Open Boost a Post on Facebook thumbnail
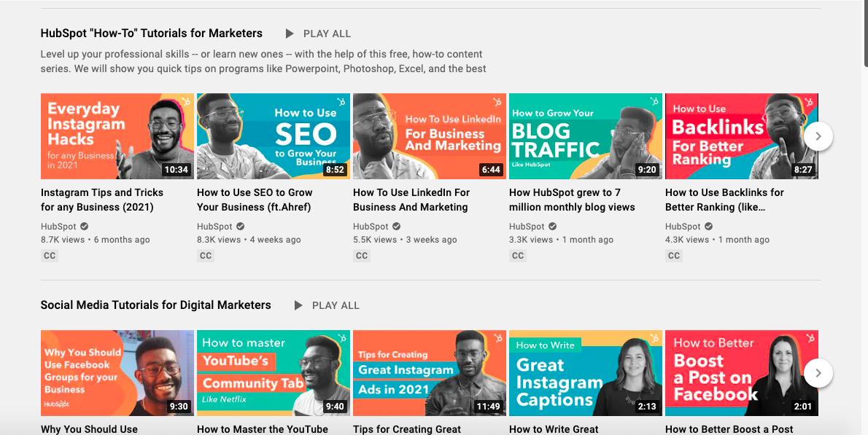This screenshot has width=868, height=435. pos(742,373)
